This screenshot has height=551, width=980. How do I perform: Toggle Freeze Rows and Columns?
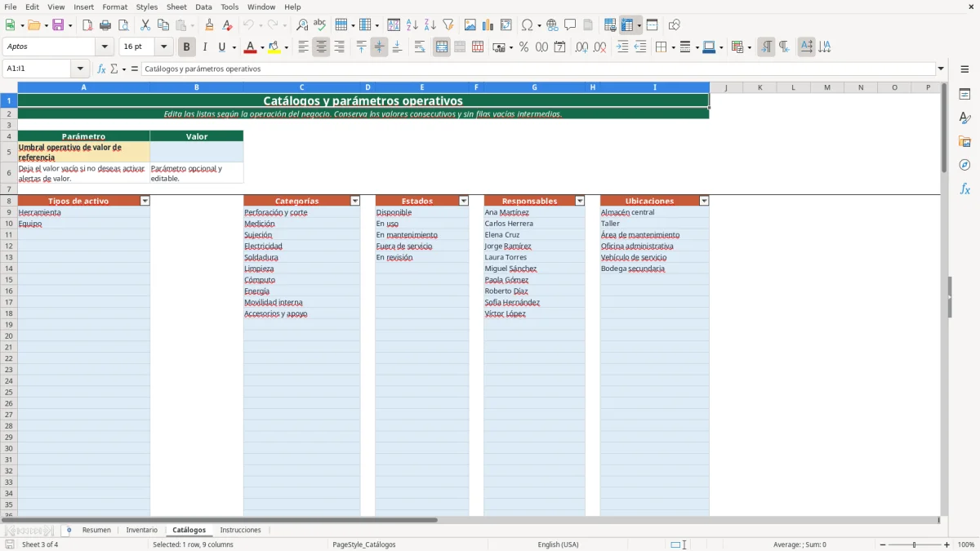(x=627, y=25)
